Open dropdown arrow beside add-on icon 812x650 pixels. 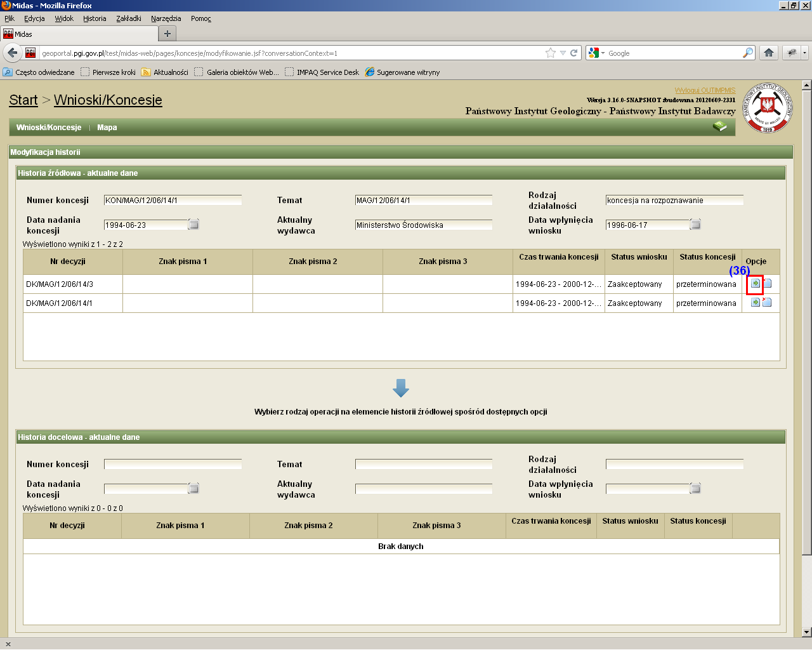click(804, 53)
